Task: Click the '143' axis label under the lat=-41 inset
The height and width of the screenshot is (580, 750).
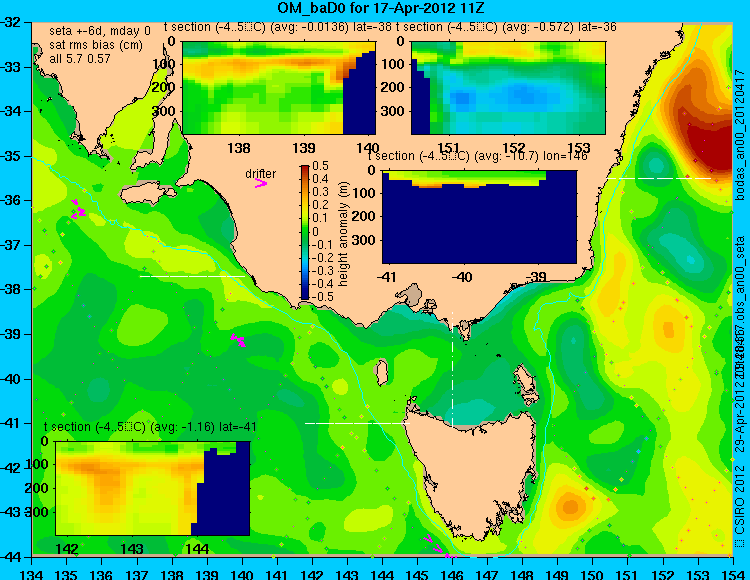Action: (132, 548)
